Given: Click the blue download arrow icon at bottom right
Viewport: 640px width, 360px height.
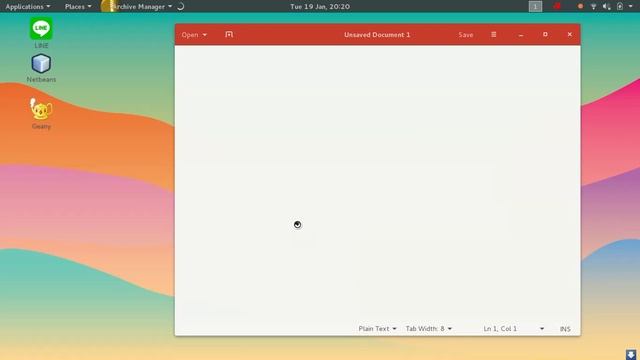Looking at the screenshot, I should pyautogui.click(x=631, y=354).
